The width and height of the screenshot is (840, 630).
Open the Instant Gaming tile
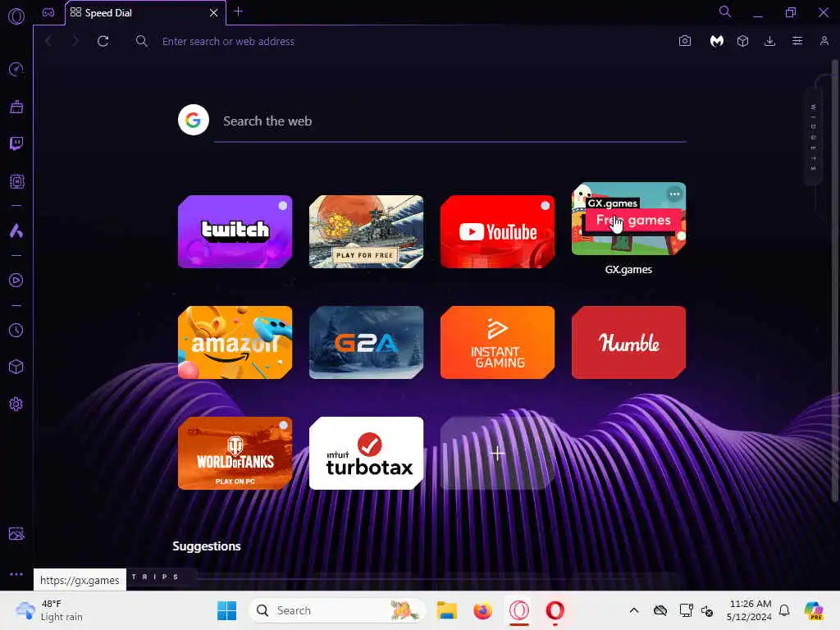point(498,342)
